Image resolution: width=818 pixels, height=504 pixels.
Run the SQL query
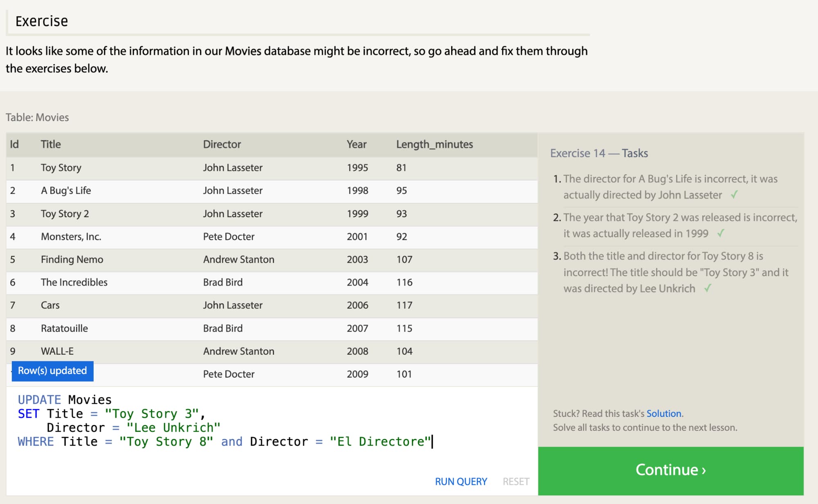(x=461, y=482)
